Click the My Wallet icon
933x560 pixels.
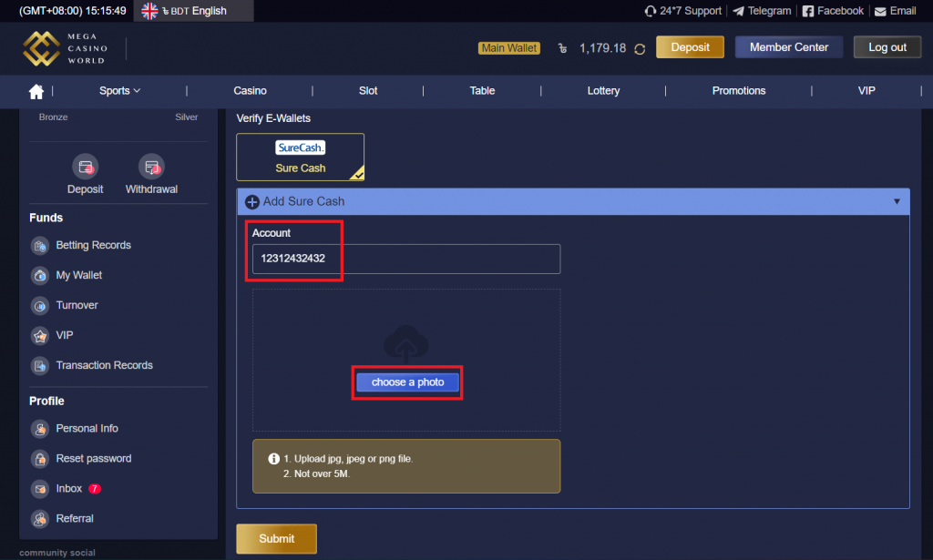point(40,275)
